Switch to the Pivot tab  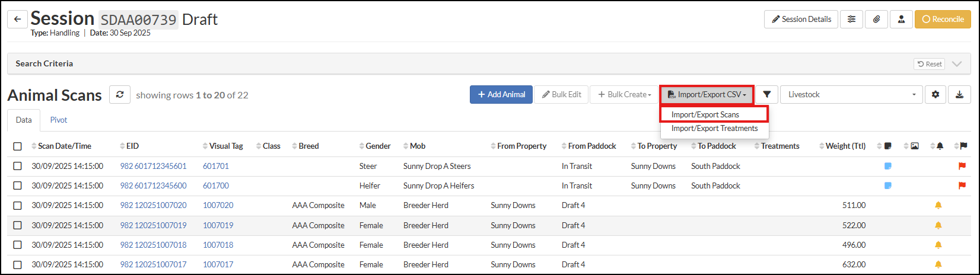point(58,120)
